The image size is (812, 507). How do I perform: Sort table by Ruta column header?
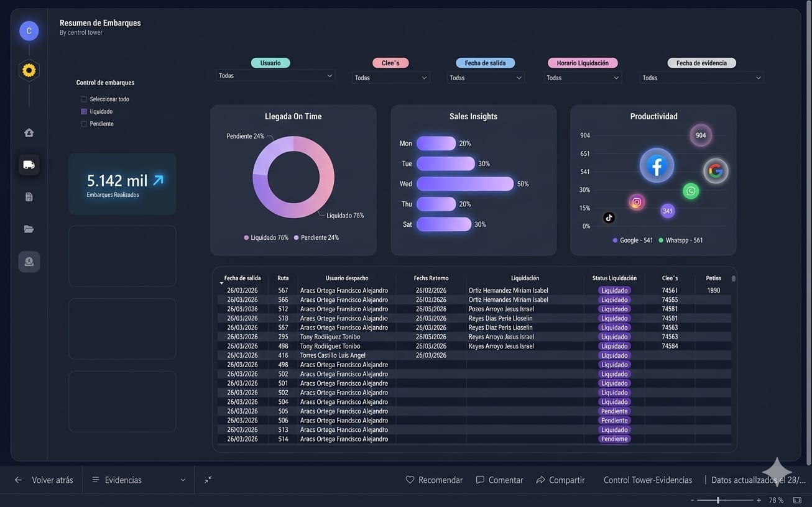tap(283, 278)
